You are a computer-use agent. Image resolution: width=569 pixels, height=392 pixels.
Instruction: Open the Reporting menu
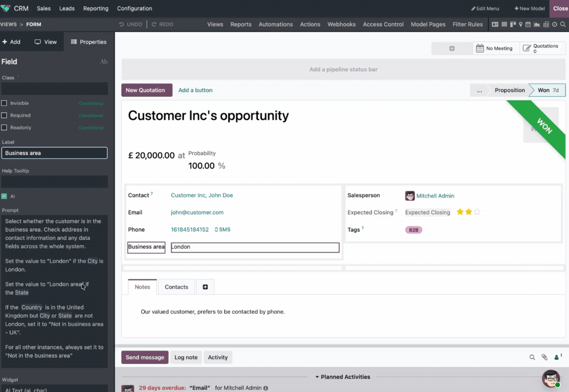[x=96, y=8]
